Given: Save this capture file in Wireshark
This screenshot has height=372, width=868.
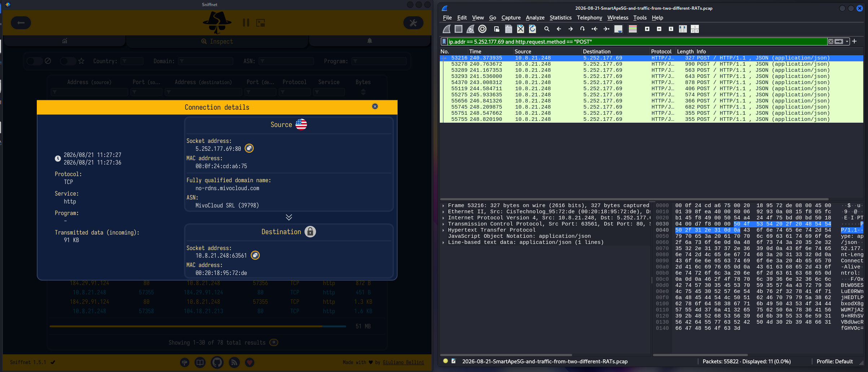Looking at the screenshot, I should click(509, 29).
